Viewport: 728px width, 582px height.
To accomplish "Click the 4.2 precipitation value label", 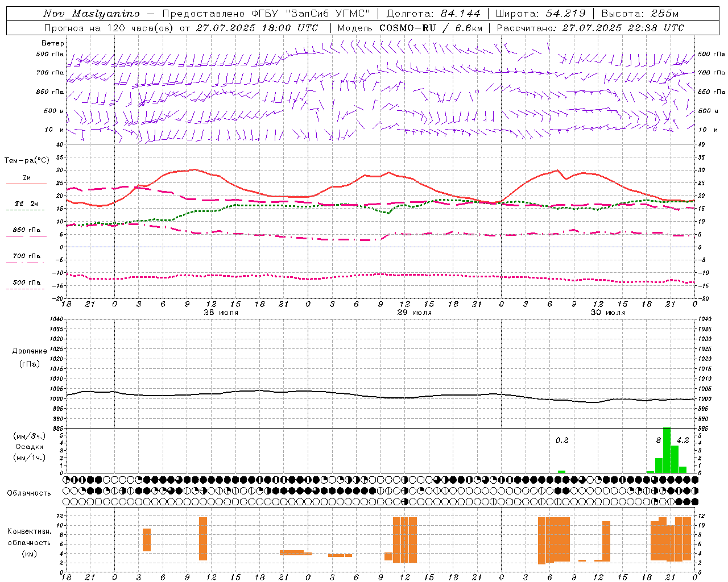I will click(682, 440).
